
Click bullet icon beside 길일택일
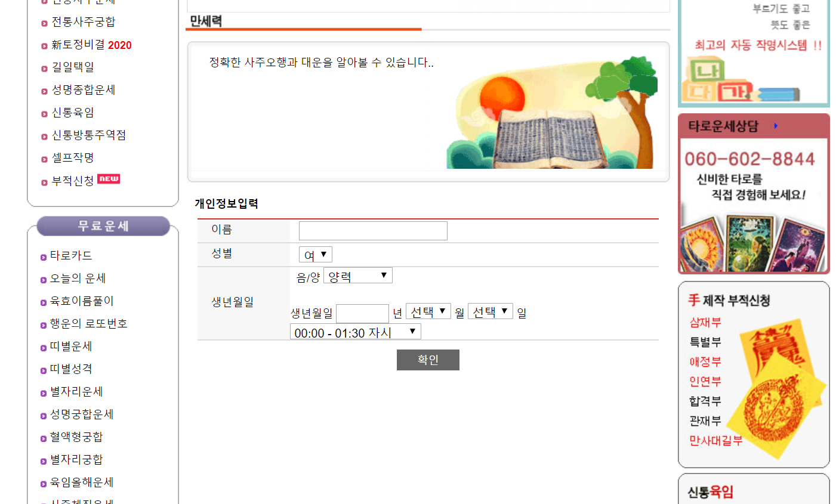(44, 69)
